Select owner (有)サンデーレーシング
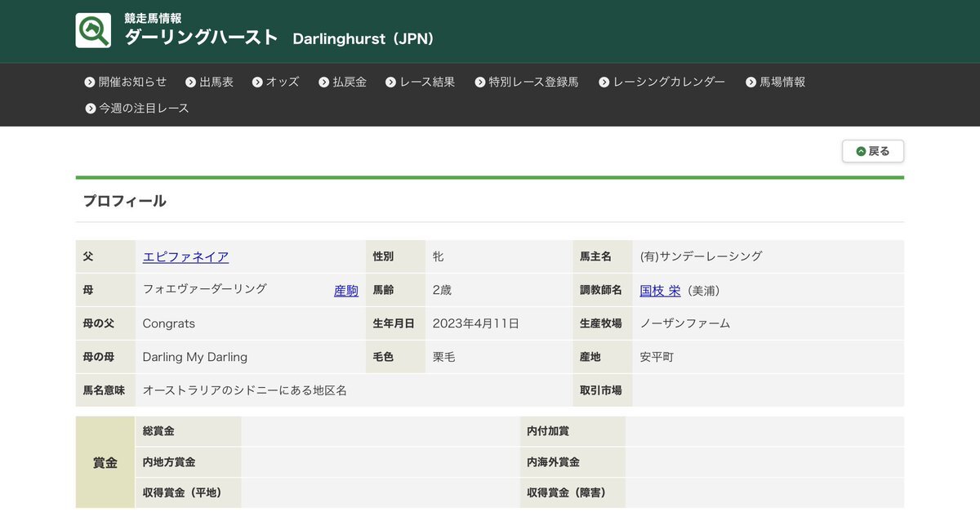The image size is (980, 530). pos(702,256)
